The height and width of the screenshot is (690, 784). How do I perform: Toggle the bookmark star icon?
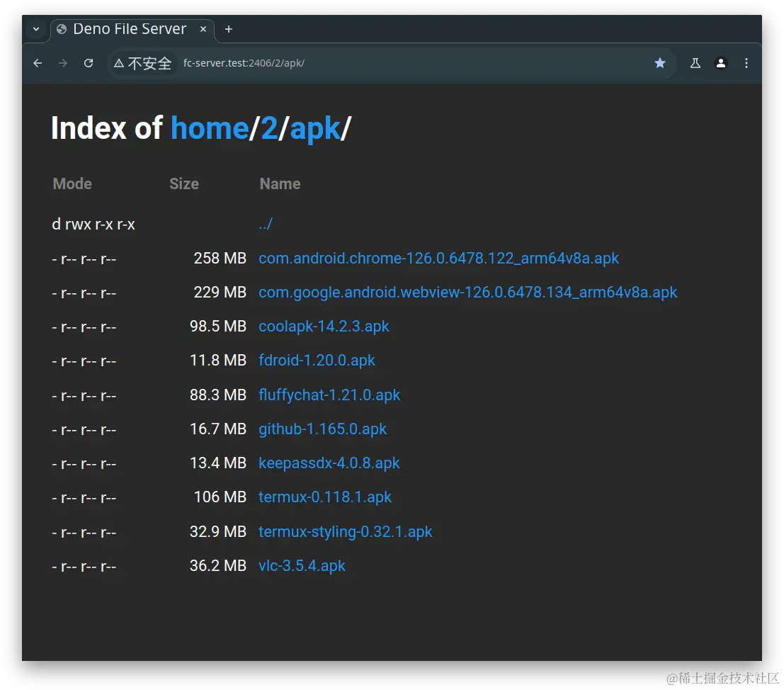click(x=660, y=63)
